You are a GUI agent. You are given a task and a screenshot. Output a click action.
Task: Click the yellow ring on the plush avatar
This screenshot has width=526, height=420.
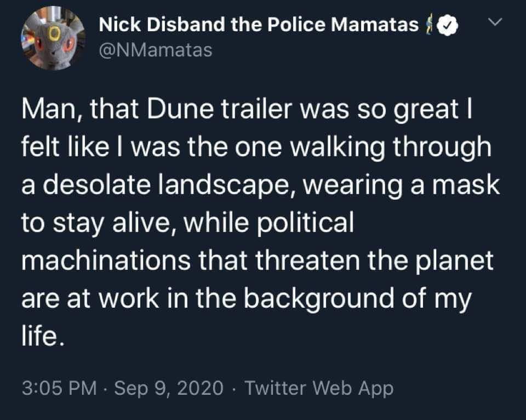[55, 33]
